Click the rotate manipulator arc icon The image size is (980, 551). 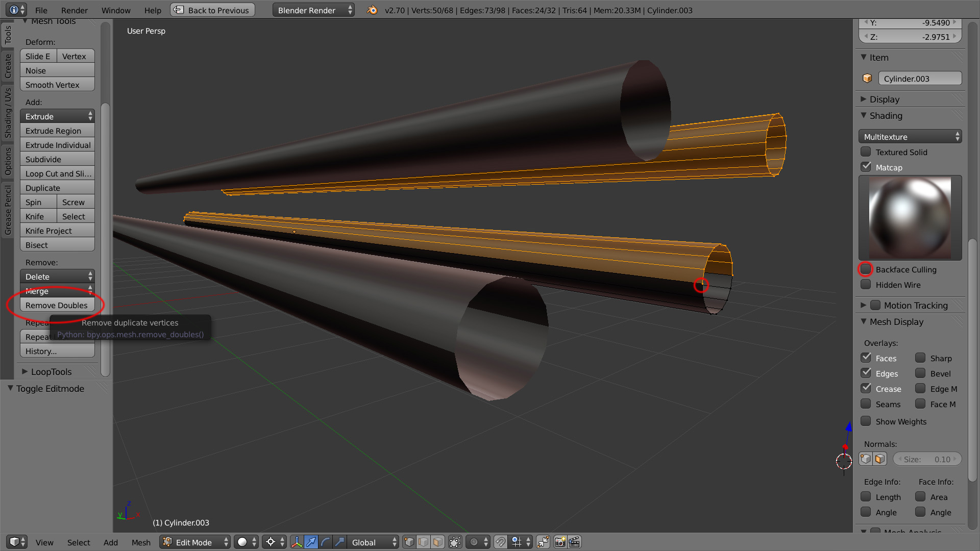325,542
